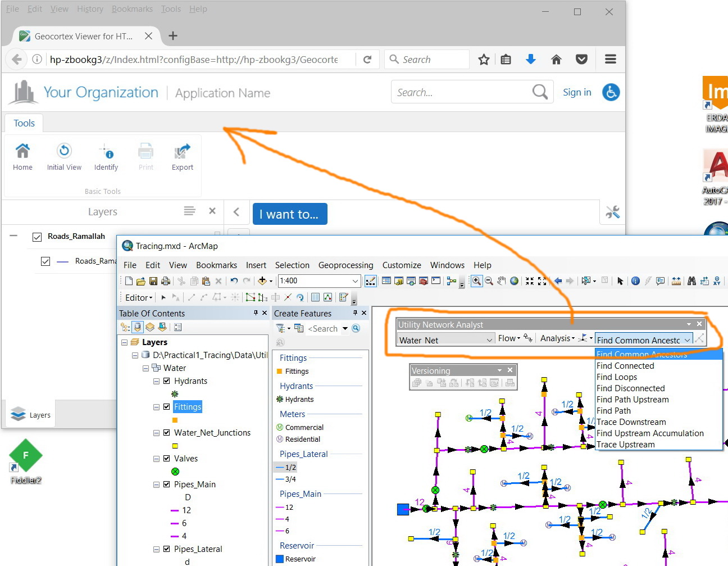The height and width of the screenshot is (566, 728).
Task: Open the Customize menu in ArcMap
Action: [402, 265]
